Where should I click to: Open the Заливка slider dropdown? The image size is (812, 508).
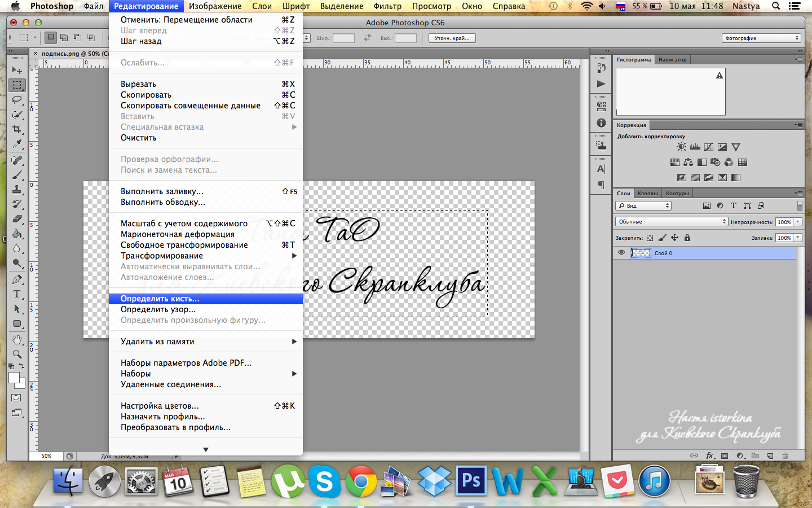[x=798, y=238]
